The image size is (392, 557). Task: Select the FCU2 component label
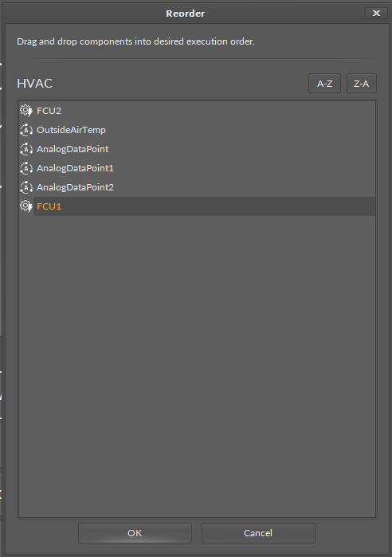click(x=49, y=111)
